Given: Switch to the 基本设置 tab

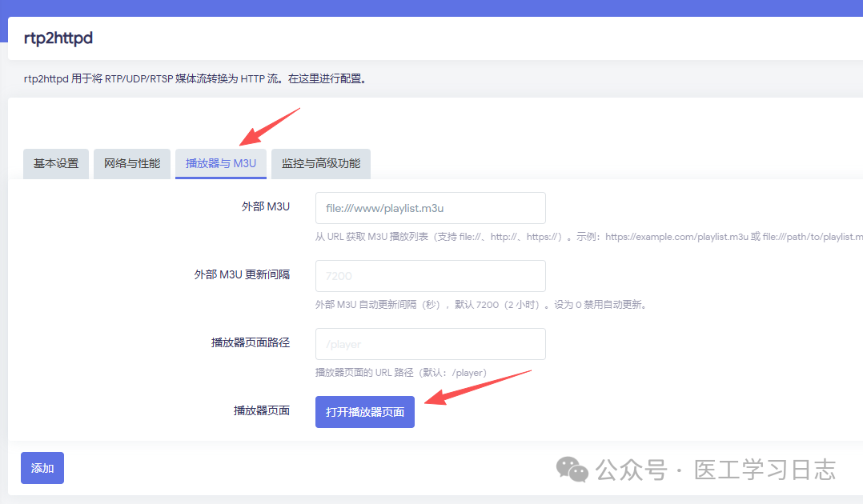Looking at the screenshot, I should 56,163.
